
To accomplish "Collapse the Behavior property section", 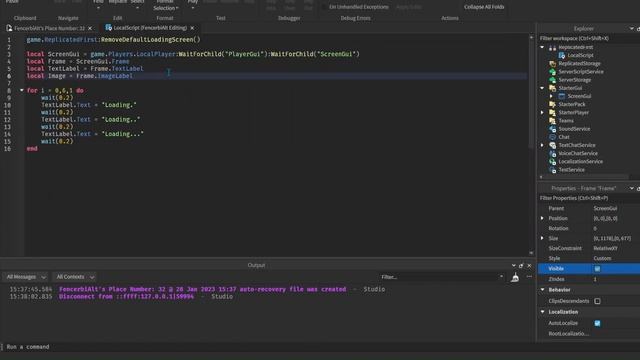I will coord(542,290).
